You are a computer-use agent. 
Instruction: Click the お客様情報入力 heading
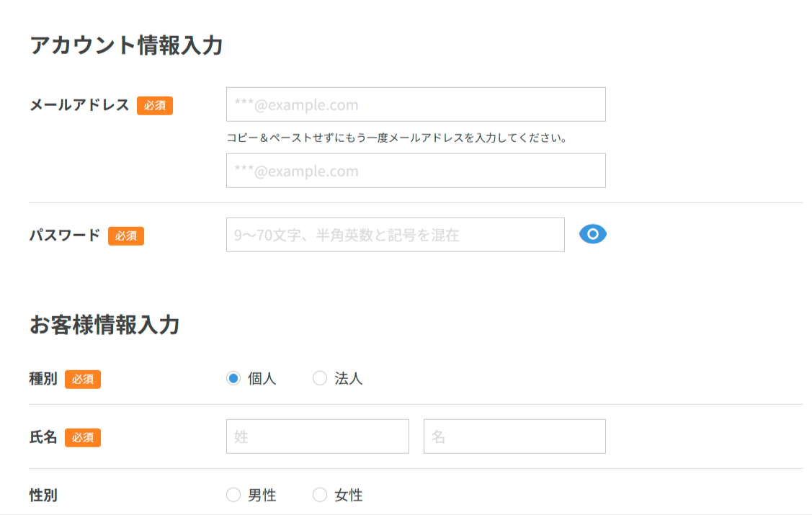click(104, 325)
